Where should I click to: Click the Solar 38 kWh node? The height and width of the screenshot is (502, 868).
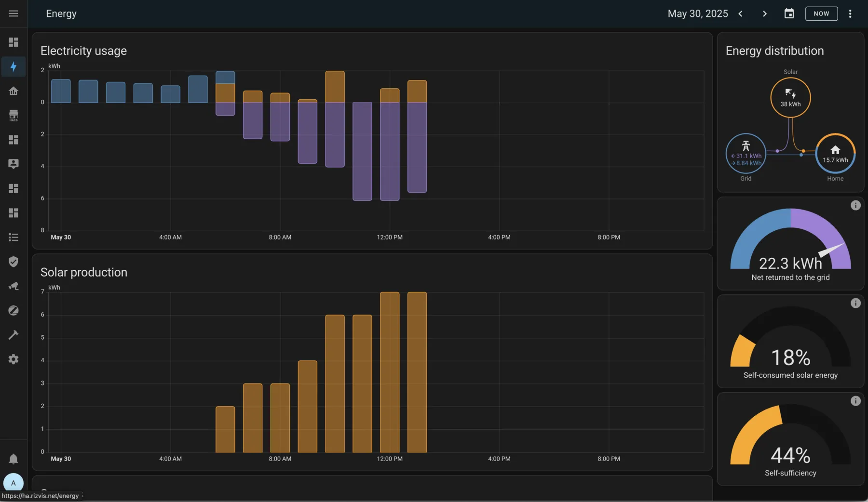coord(790,97)
